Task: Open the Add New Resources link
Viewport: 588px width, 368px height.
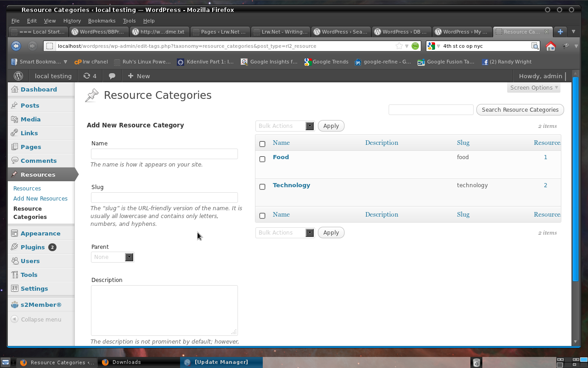Action: click(40, 199)
